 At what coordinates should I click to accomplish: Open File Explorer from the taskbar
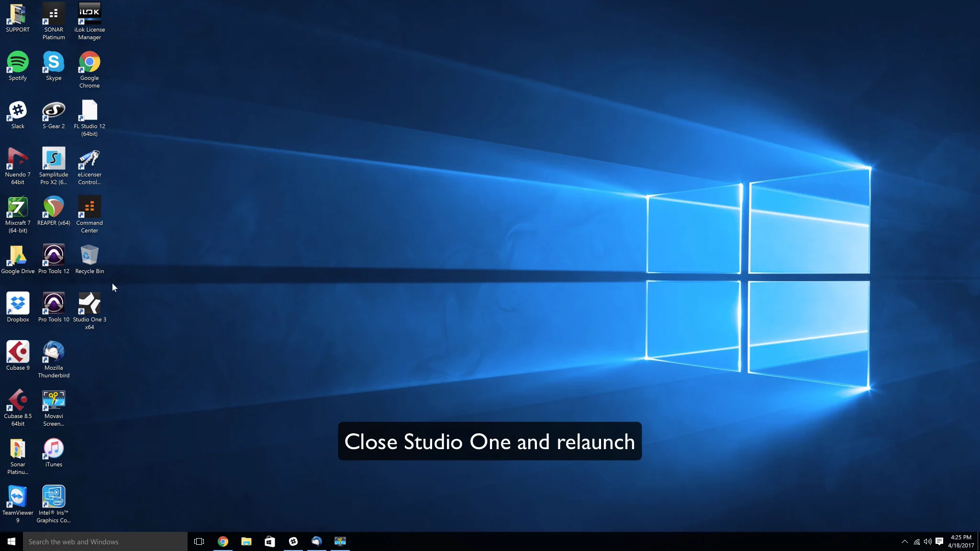[246, 541]
